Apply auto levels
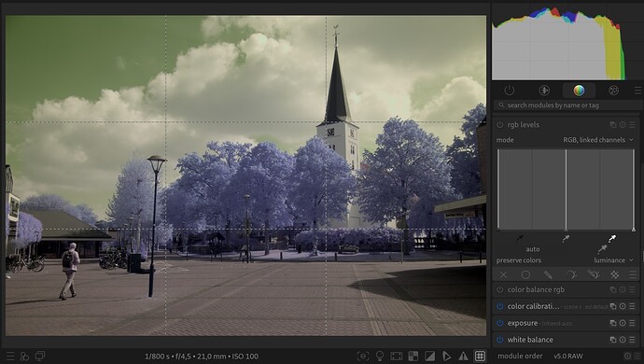This screenshot has width=644, height=364. (533, 249)
